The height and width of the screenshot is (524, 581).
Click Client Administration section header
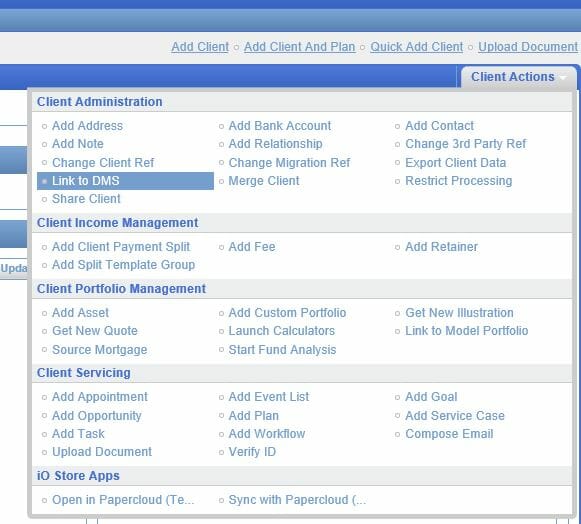coord(100,102)
